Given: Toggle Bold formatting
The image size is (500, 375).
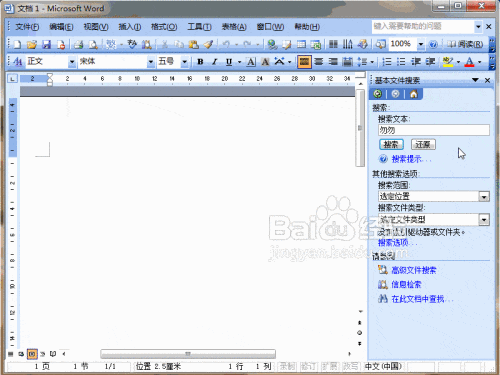Looking at the screenshot, I should (200, 62).
